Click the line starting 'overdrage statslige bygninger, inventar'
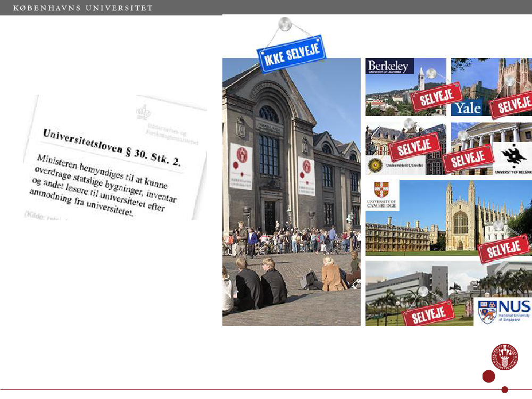The width and height of the screenshot is (532, 399). point(105,185)
